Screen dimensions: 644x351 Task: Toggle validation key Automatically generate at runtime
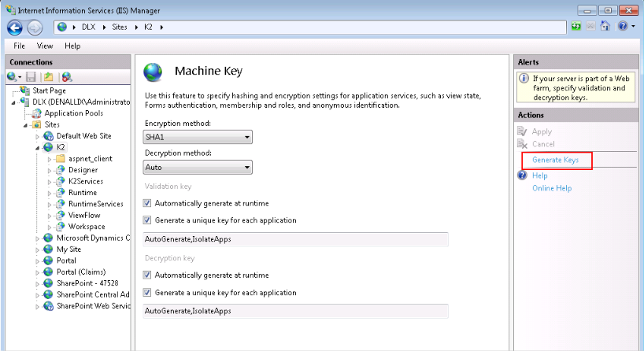148,203
